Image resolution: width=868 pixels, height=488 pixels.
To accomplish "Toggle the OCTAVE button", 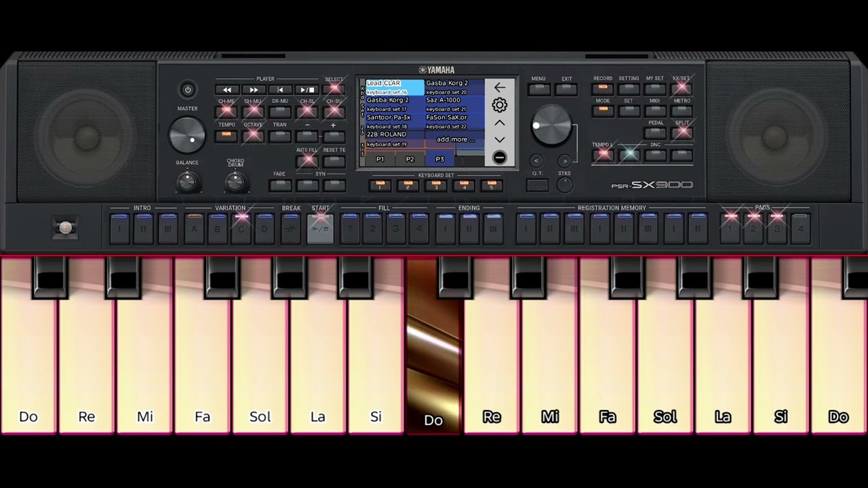I will pos(253,136).
